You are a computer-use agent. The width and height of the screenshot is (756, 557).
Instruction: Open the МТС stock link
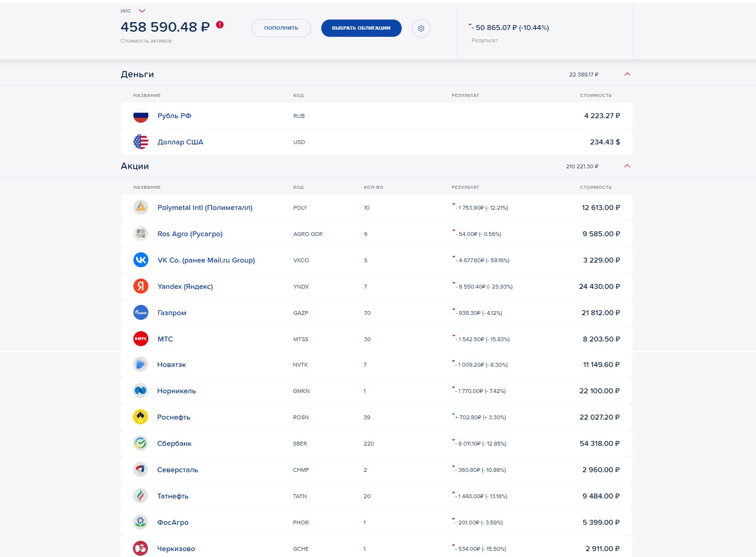click(165, 339)
